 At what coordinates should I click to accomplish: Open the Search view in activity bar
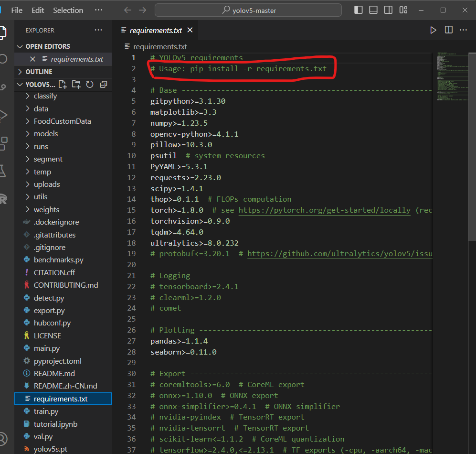[x=3, y=59]
